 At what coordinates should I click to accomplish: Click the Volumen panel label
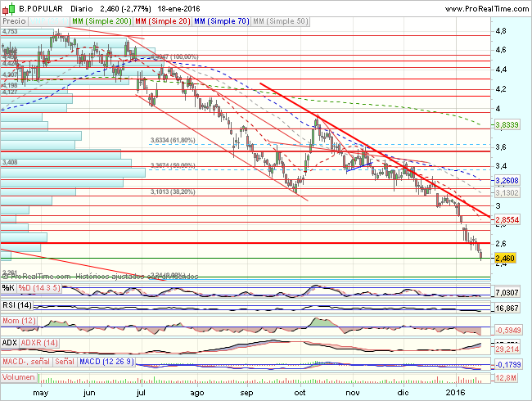(18, 377)
